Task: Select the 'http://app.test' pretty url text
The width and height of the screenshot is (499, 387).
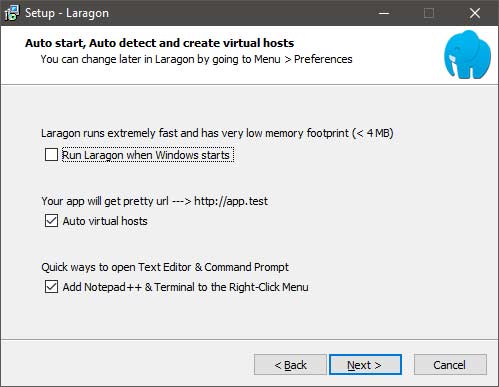Action: coord(231,201)
